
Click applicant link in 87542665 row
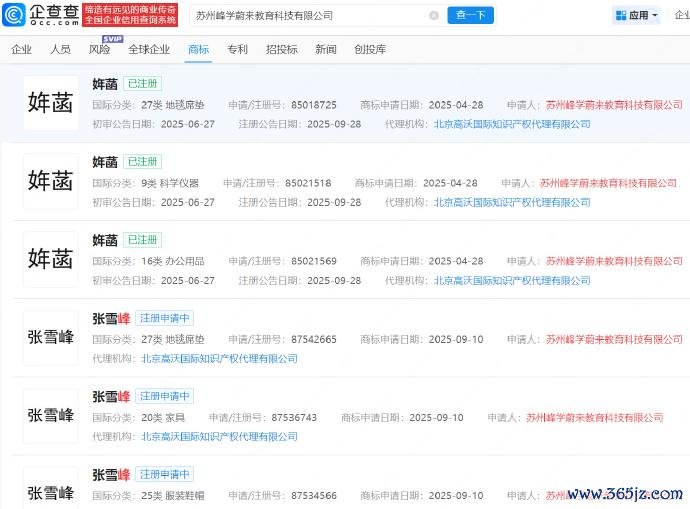pos(614,339)
